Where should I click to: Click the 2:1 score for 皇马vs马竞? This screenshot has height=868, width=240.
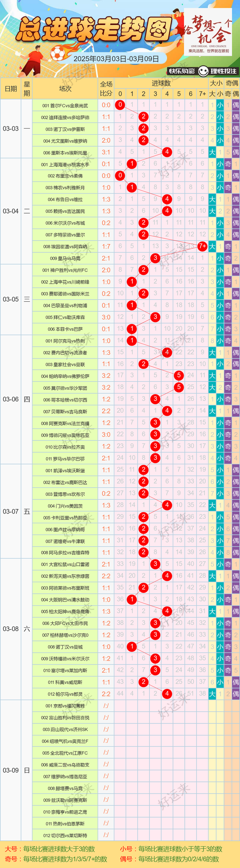106,258
